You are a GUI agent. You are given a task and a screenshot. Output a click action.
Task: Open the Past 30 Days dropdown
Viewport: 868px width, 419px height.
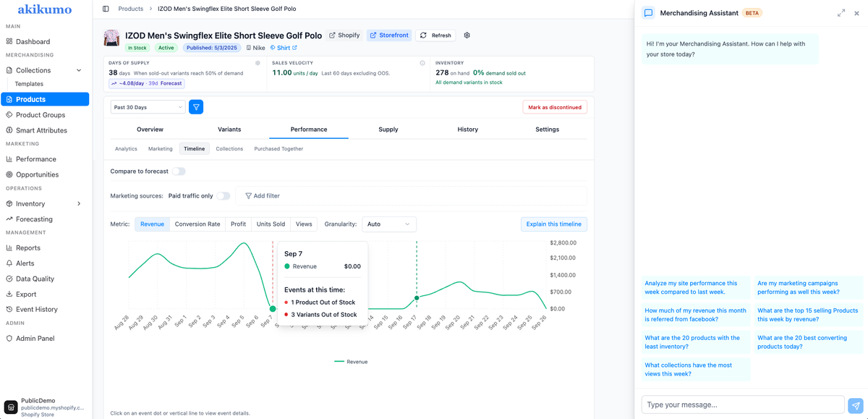click(x=148, y=107)
